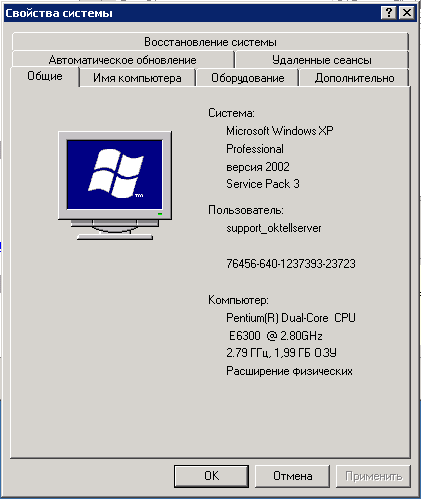Viewport: 421px width, 499px height.
Task: Click the версия 2002 text
Action: coord(258,167)
